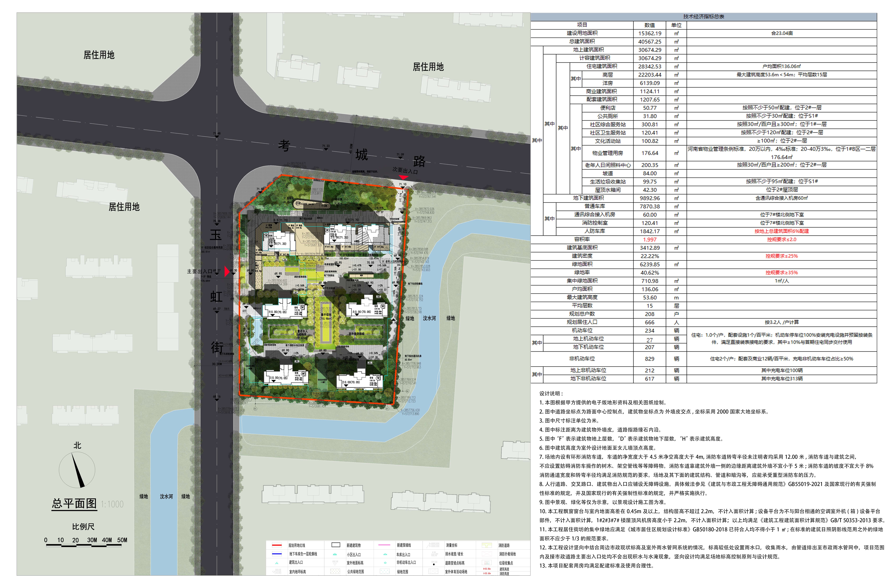Select the 垃圾收集点 legend symbol
The width and height of the screenshot is (887, 588).
(x=487, y=563)
